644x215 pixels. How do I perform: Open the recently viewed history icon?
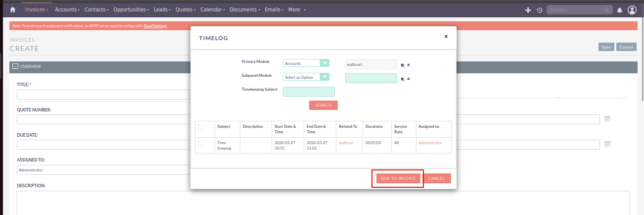[x=539, y=10]
